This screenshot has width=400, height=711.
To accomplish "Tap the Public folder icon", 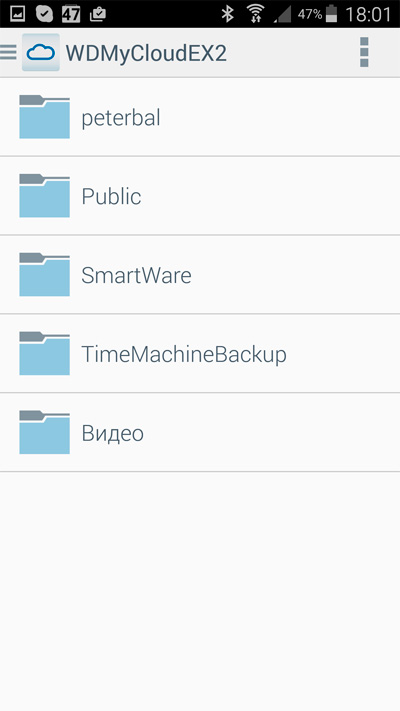I will click(44, 196).
